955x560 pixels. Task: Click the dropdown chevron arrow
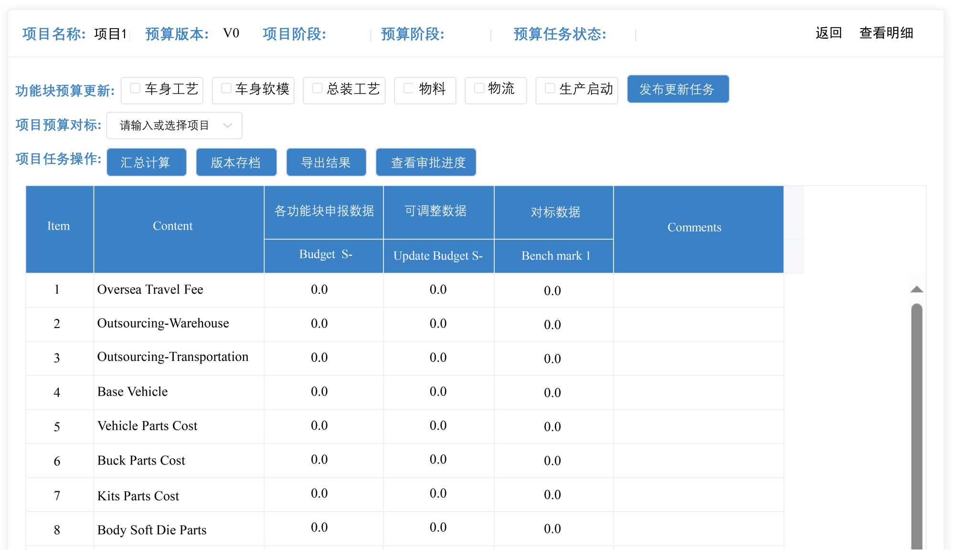tap(228, 126)
